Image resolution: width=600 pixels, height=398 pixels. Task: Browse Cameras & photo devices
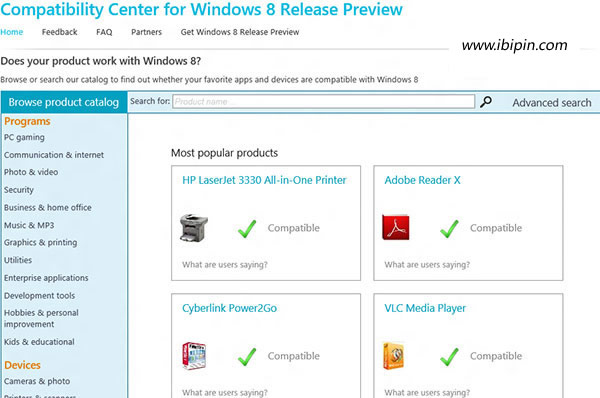[x=37, y=382]
